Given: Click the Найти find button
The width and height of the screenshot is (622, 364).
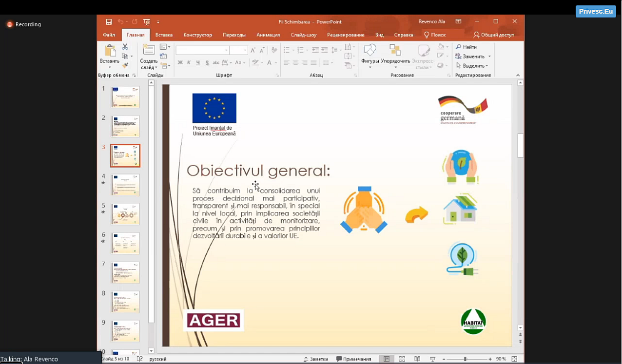Looking at the screenshot, I should point(466,47).
